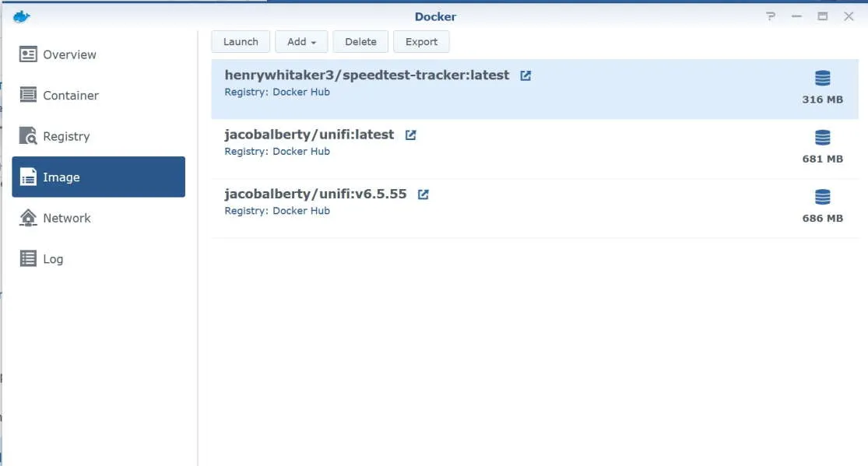
Task: Export the selected image
Action: [x=421, y=41]
